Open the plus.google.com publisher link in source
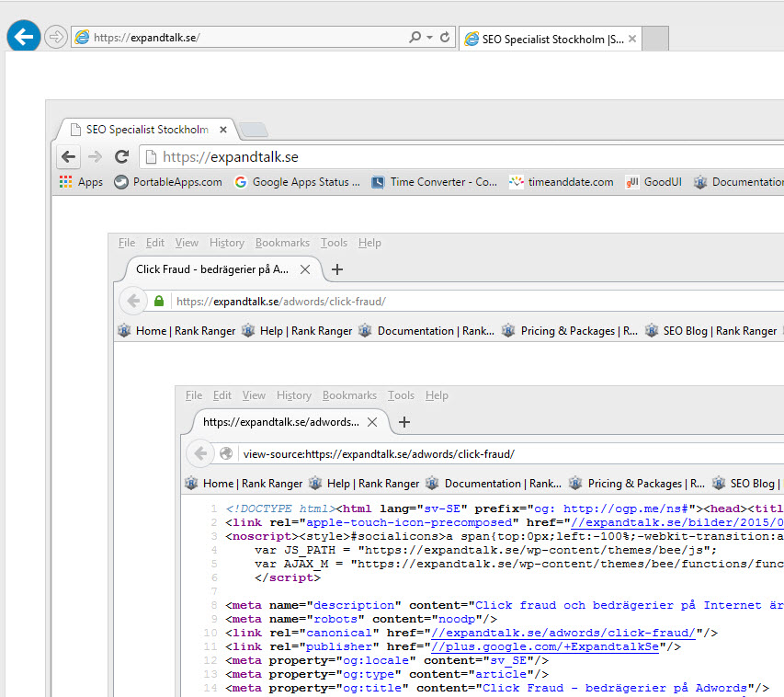This screenshot has width=784, height=697. click(543, 646)
